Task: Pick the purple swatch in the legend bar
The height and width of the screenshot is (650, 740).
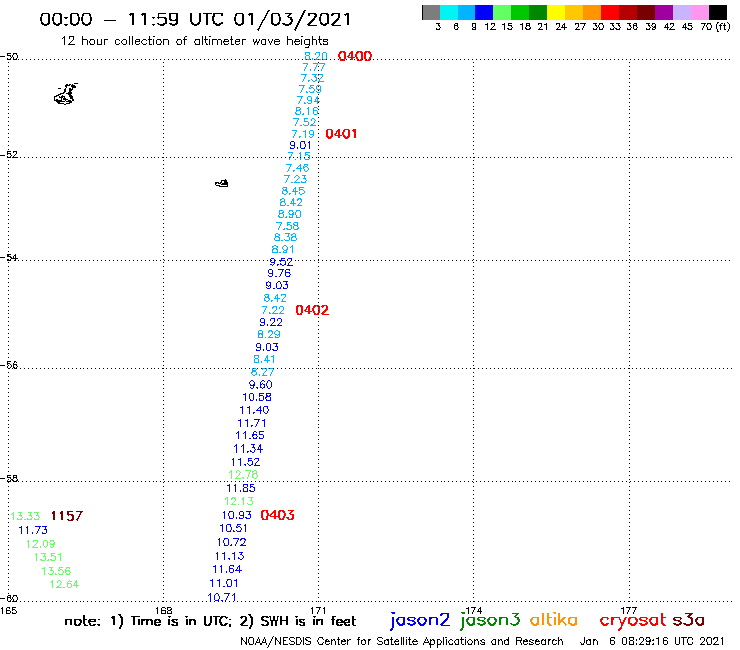Action: 664,12
